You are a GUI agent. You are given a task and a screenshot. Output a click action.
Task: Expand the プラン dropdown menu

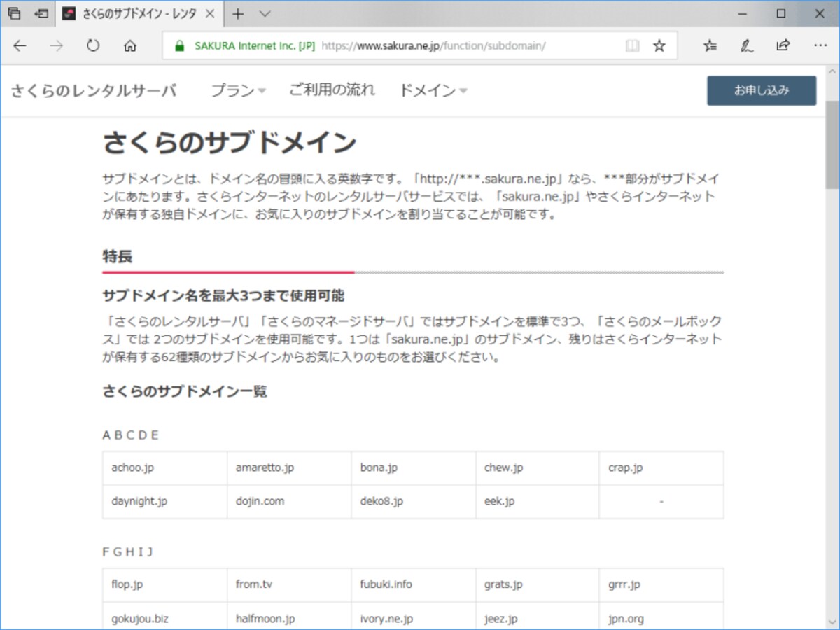(x=239, y=90)
